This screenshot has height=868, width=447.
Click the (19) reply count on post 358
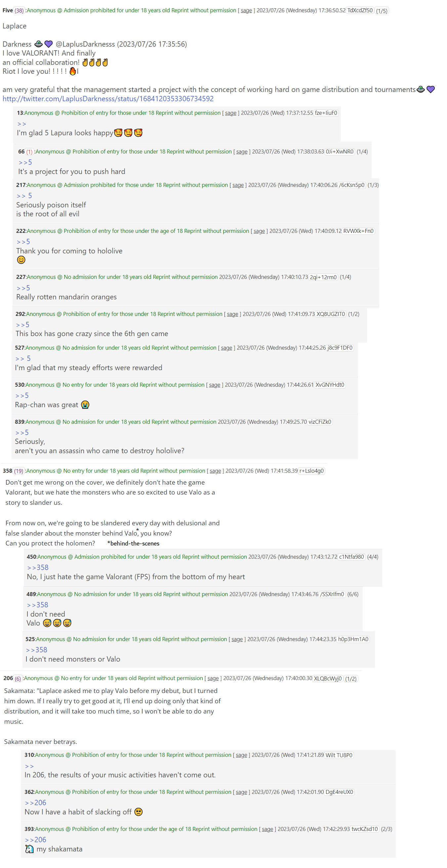[19, 471]
